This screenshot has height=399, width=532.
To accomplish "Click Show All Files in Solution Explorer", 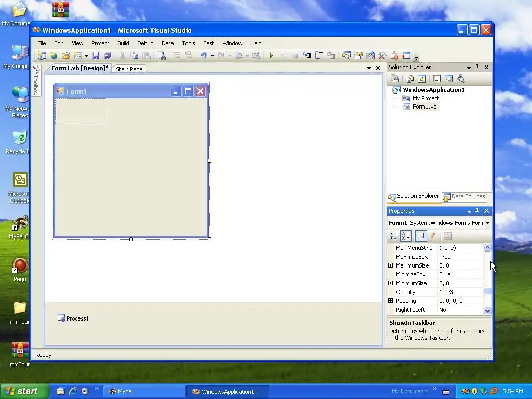I will click(410, 79).
